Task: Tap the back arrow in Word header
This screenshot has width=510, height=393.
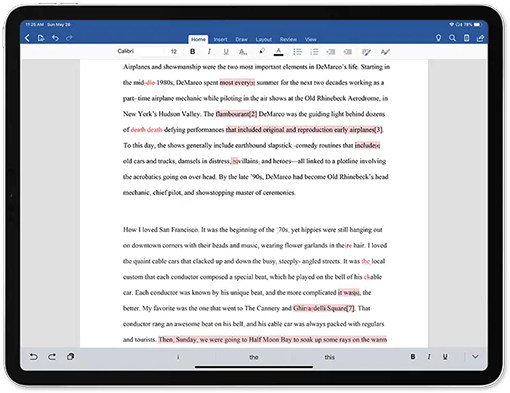Action: pos(27,38)
